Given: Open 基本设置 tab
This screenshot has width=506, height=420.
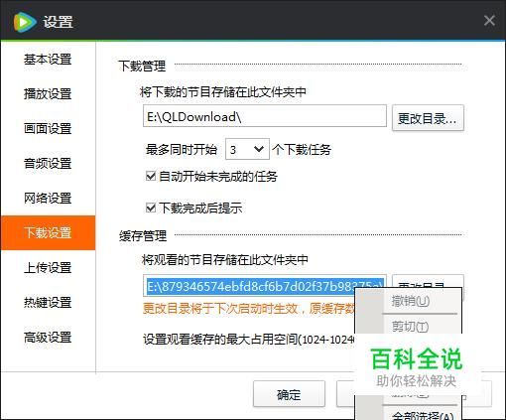Looking at the screenshot, I should 48,60.
